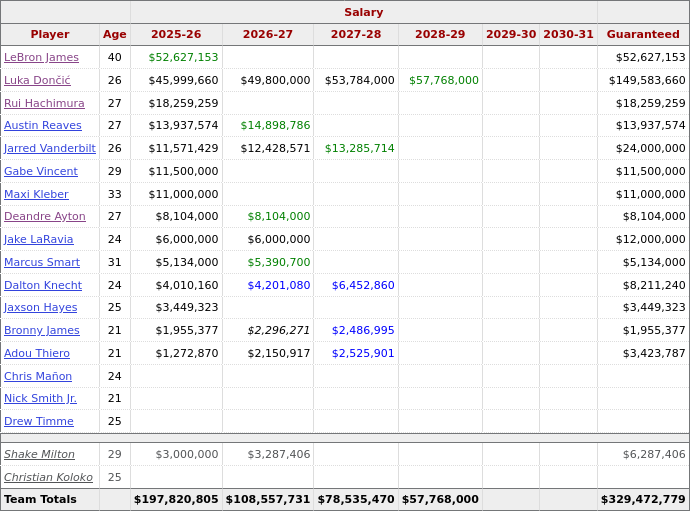Open Marcus Smart player page
690x511 pixels.
click(42, 262)
